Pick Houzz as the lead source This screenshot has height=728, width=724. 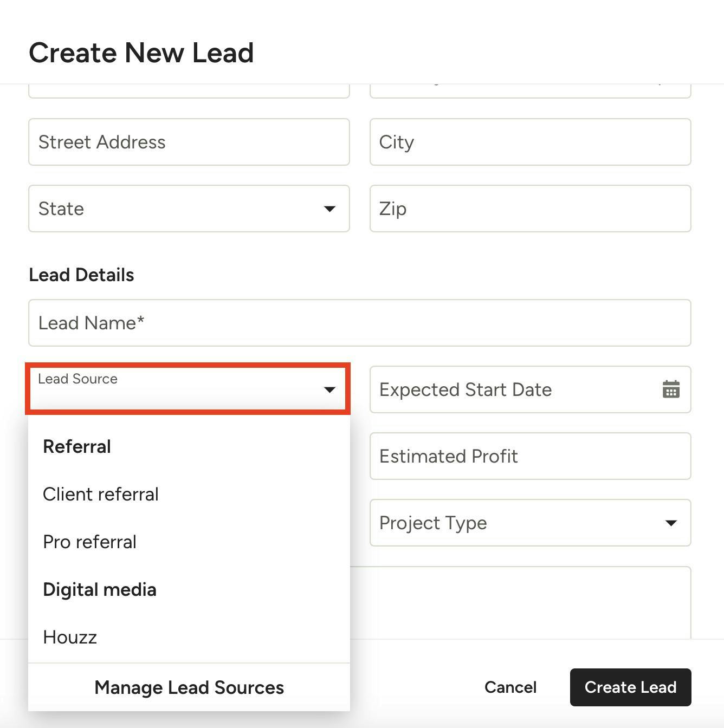point(70,637)
